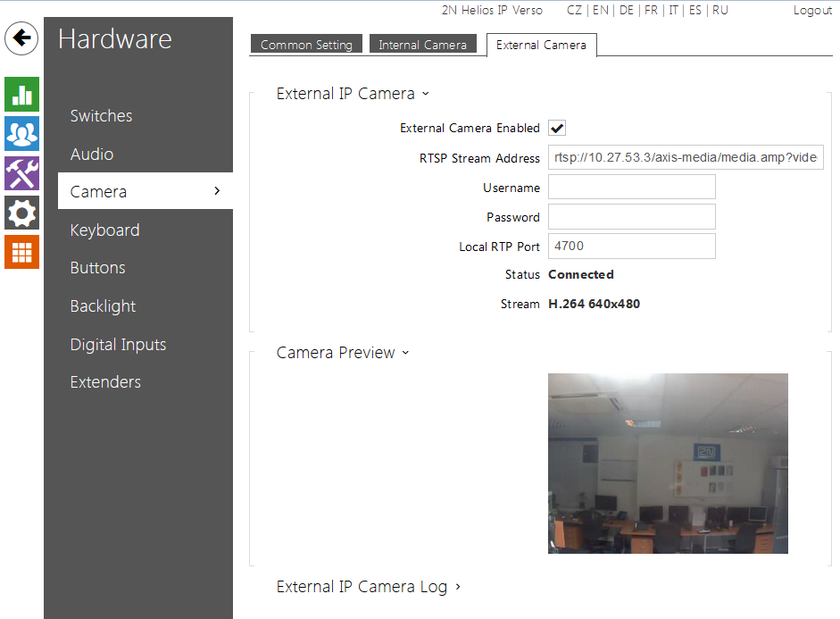Image resolution: width=840 pixels, height=619 pixels.
Task: Switch to the Common Setting tab
Action: point(306,45)
